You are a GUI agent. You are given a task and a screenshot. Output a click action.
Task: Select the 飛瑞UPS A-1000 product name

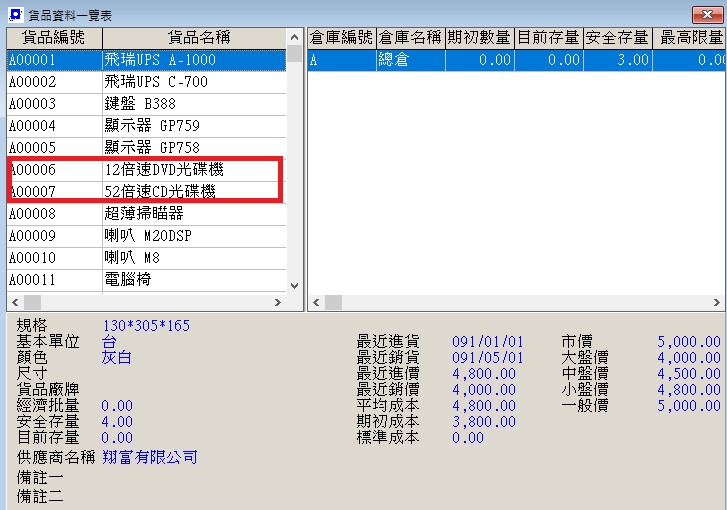tap(160, 60)
